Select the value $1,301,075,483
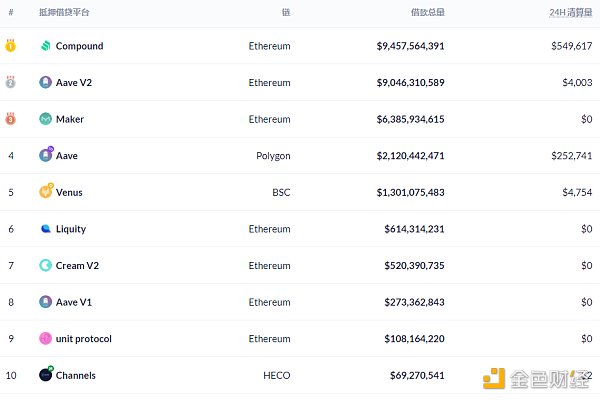600x400 pixels. pos(410,193)
